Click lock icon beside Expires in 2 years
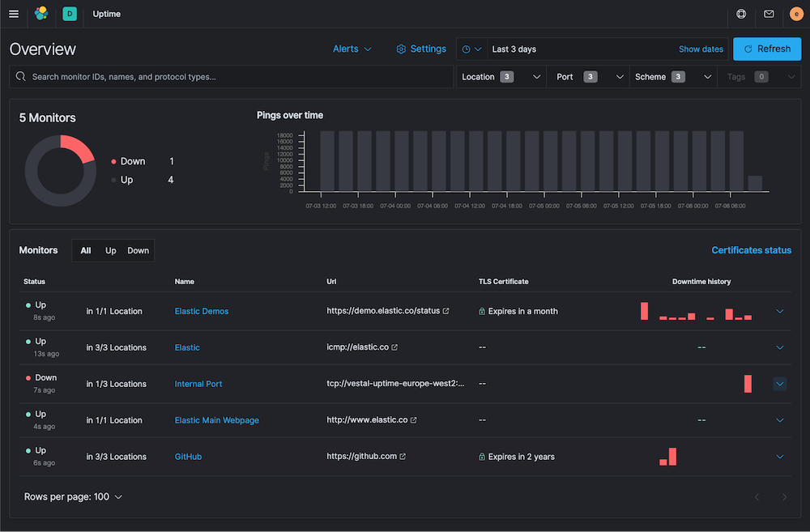 [x=482, y=457]
